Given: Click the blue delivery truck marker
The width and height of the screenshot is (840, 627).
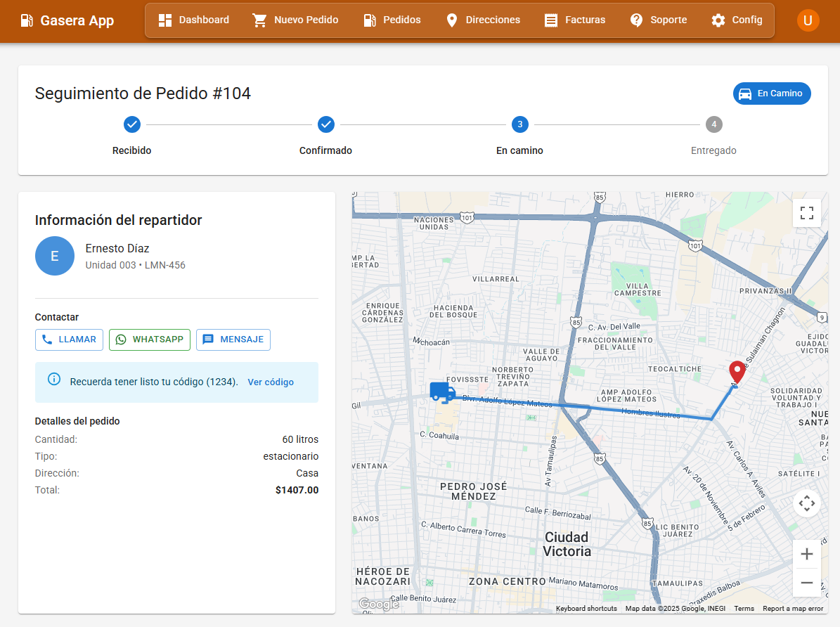Looking at the screenshot, I should [443, 392].
